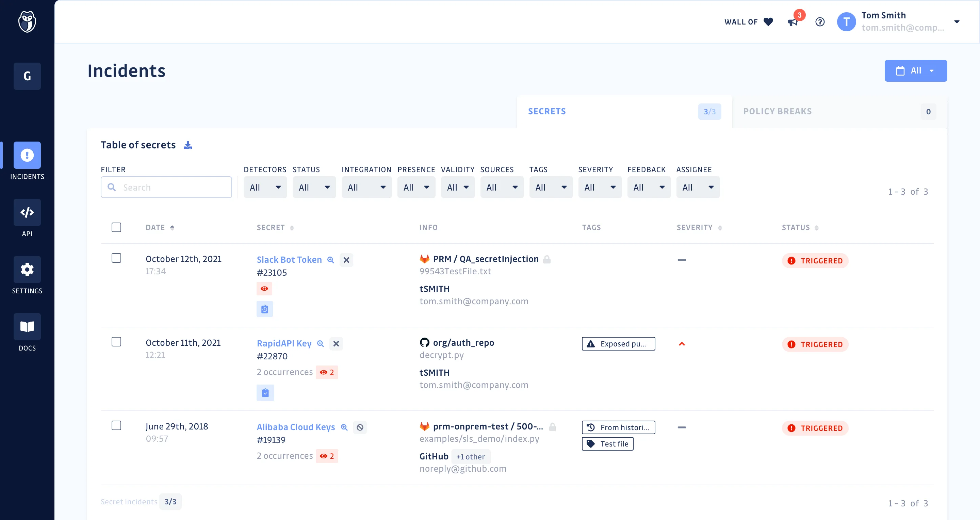Open the RapidAPI Key incident link
The width and height of the screenshot is (980, 520).
(284, 343)
